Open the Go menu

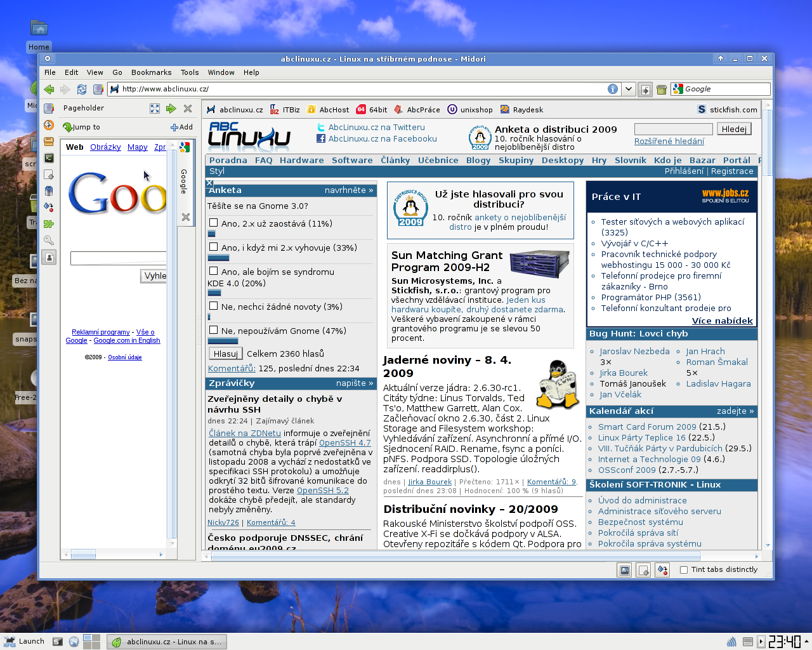(x=117, y=72)
